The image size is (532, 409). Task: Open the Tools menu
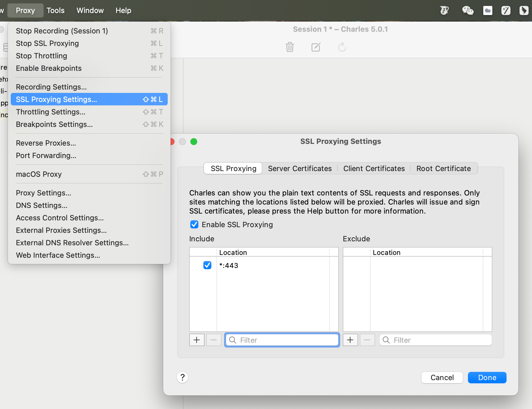click(56, 10)
